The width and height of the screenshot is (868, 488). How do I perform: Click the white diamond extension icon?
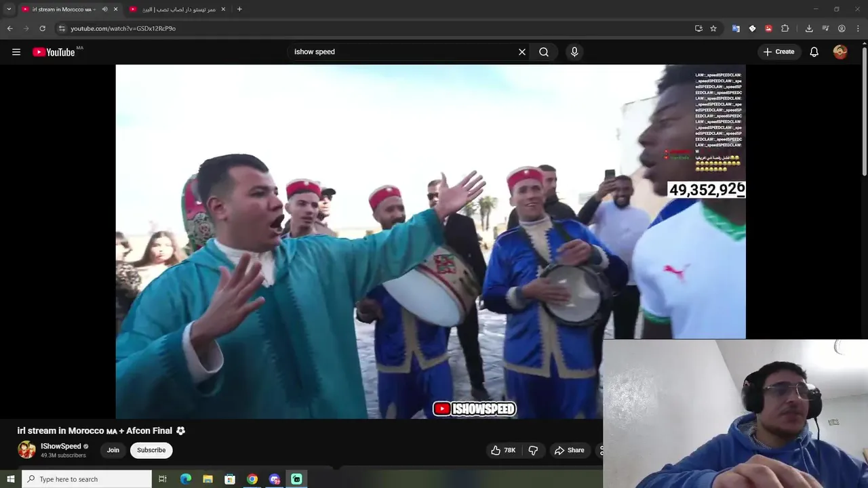coord(752,28)
